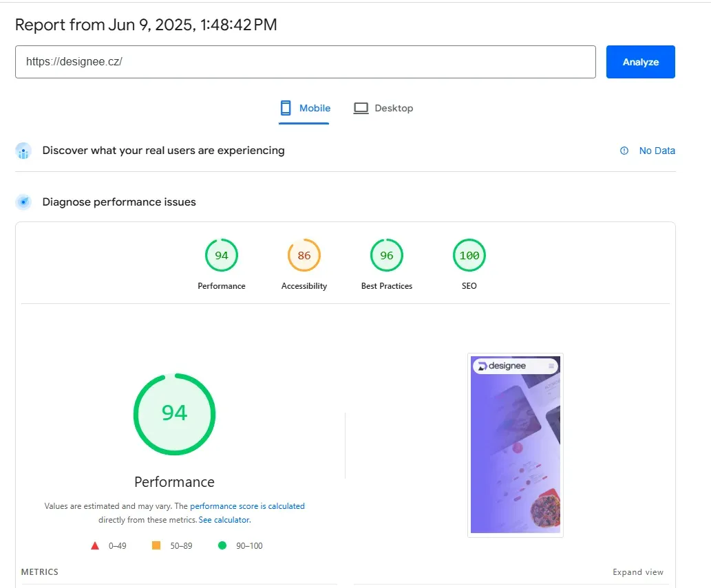Open the performance score is calculated link
Screen dimensions: 711x588
[x=247, y=506]
